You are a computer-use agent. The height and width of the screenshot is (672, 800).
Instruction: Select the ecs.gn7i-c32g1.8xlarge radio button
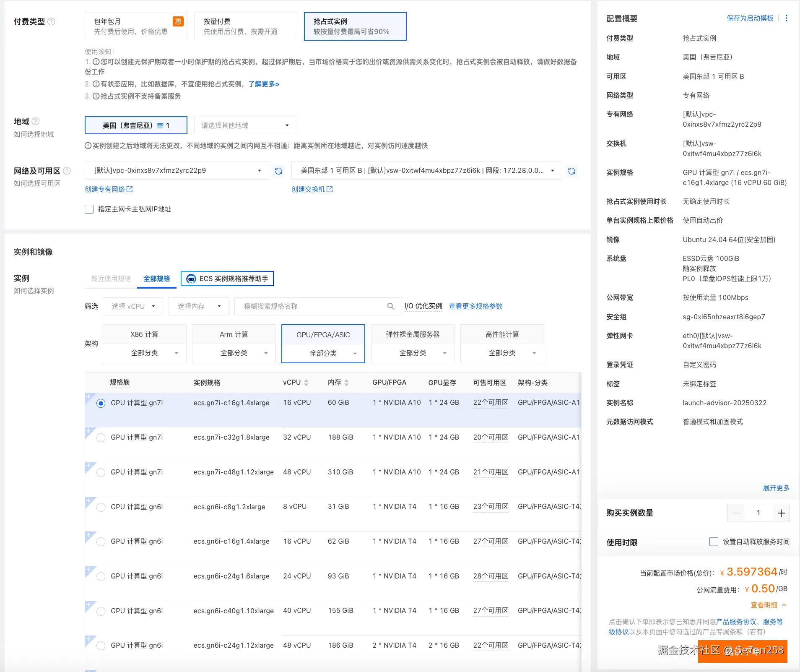point(101,438)
